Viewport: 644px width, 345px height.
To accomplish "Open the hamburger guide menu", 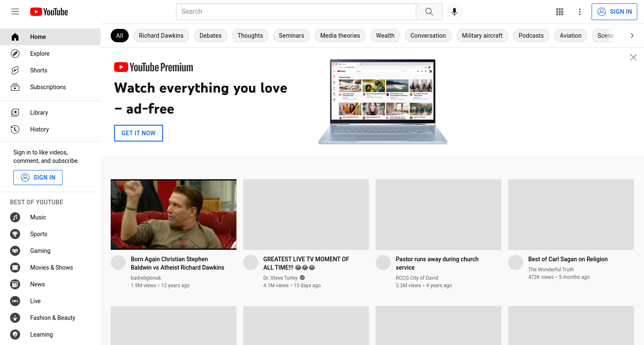I will point(15,12).
